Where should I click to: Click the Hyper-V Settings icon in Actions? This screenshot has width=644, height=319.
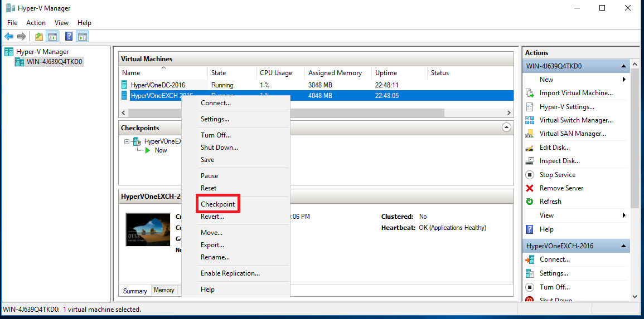(x=530, y=106)
